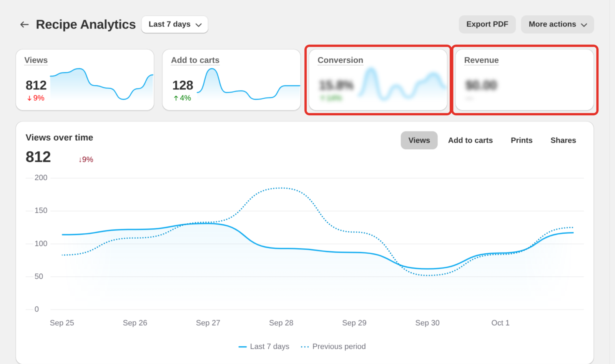Click the Add to carts sparkline thumbnail
The image size is (615, 364).
point(248,84)
